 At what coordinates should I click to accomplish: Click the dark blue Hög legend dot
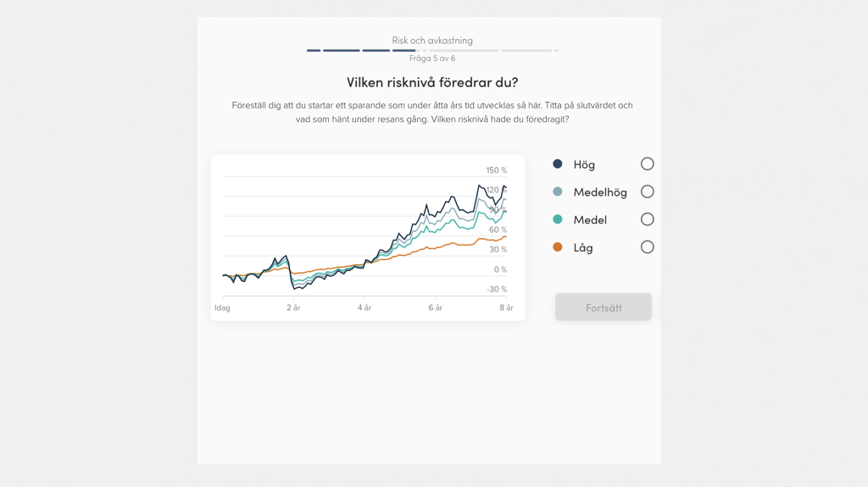(558, 164)
